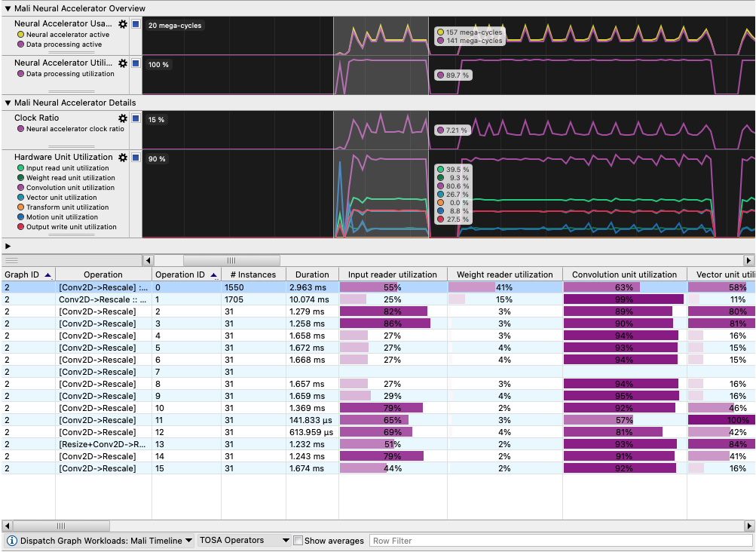756x552 pixels.
Task: Sort by Graph ID column header
Action: 28,274
